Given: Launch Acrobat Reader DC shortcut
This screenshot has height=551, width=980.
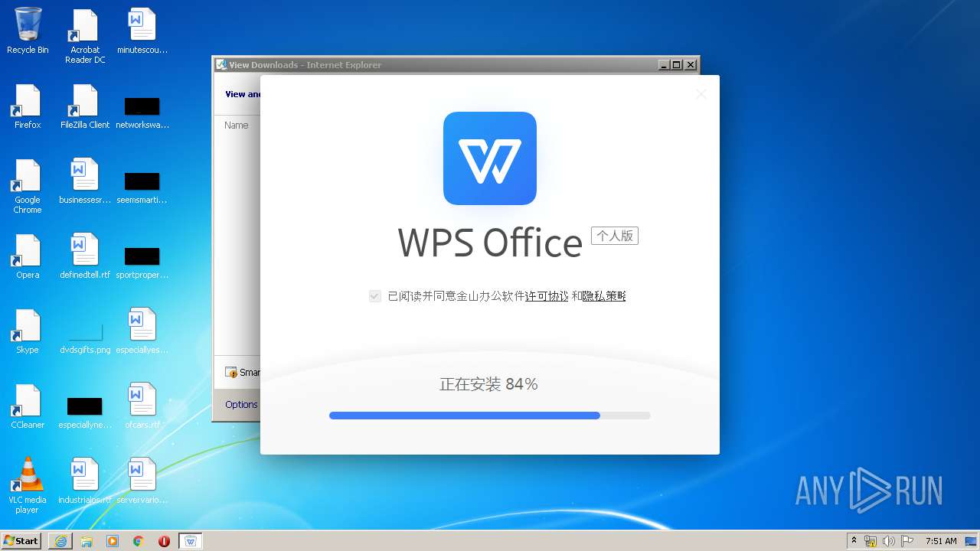Looking at the screenshot, I should [x=84, y=36].
